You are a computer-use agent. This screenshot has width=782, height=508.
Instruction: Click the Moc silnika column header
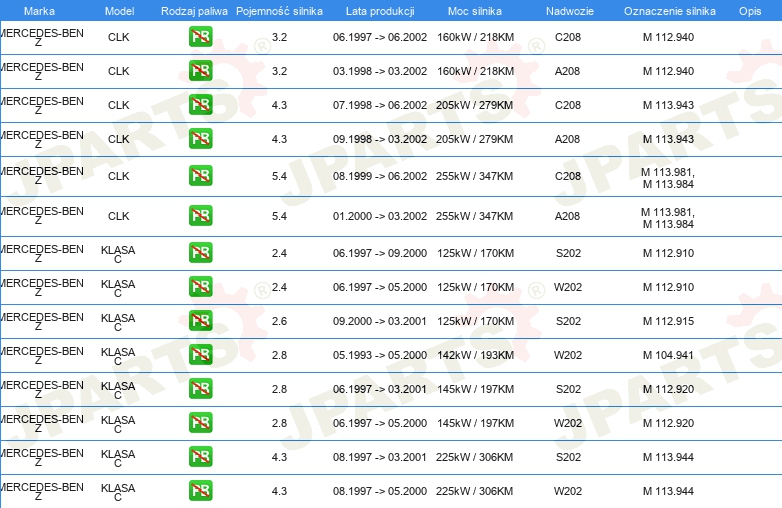(475, 11)
